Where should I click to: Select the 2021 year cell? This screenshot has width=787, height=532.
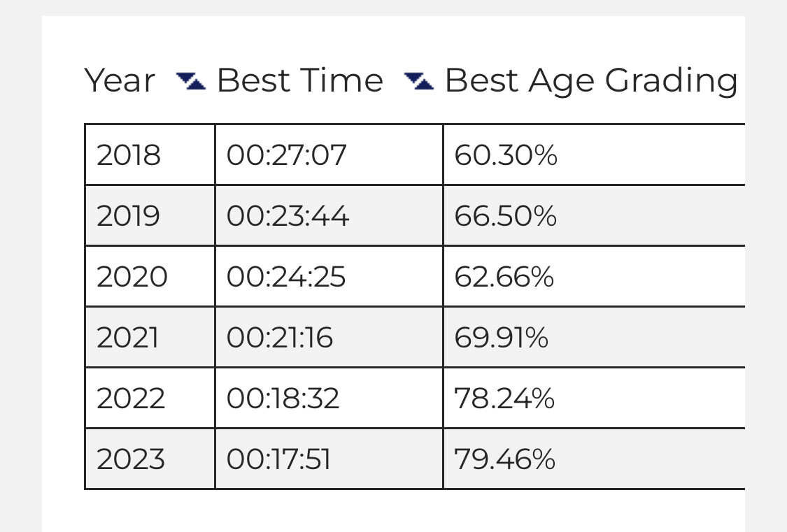click(x=150, y=338)
